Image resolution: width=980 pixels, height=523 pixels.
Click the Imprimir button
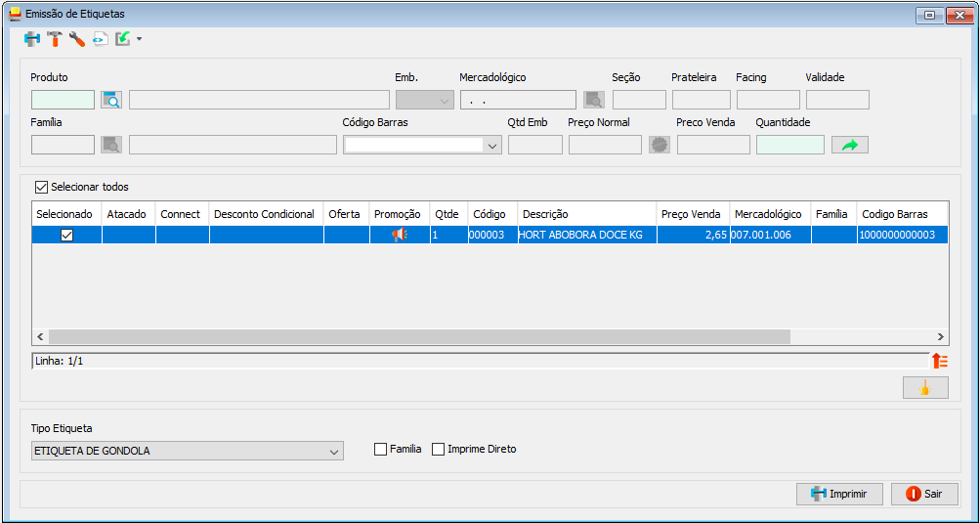coord(840,494)
